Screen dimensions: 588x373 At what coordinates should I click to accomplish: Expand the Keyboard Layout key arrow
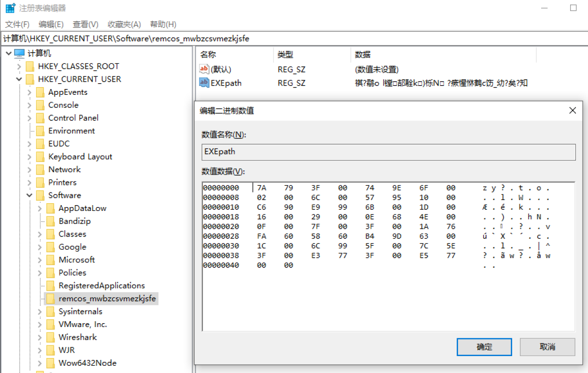29,157
